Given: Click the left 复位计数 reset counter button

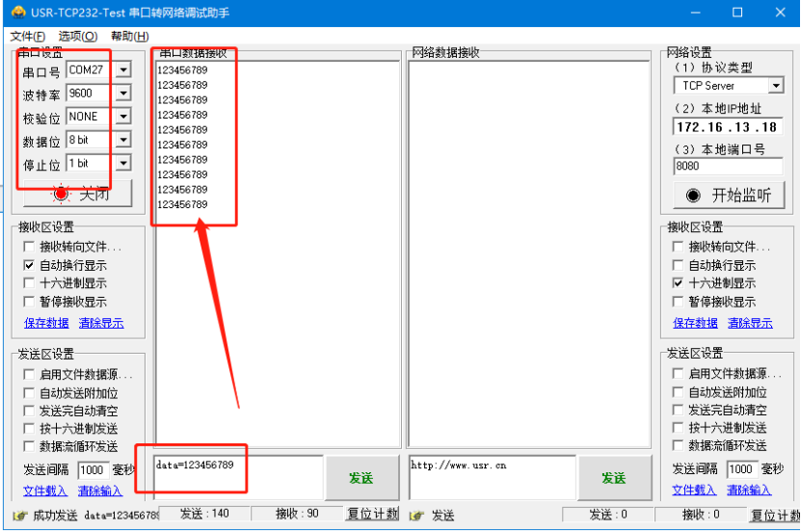Looking at the screenshot, I should pos(372,515).
